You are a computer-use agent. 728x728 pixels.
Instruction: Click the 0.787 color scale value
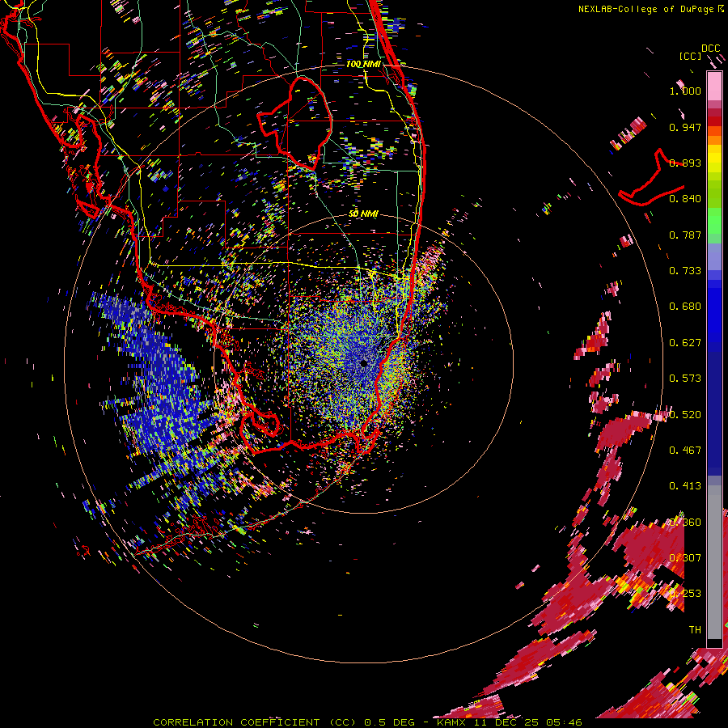685,235
